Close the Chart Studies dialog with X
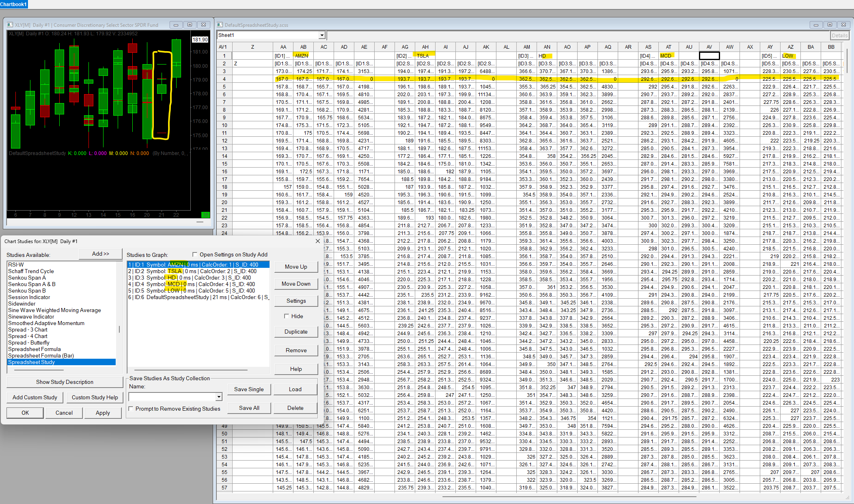The height and width of the screenshot is (504, 854). tap(317, 241)
